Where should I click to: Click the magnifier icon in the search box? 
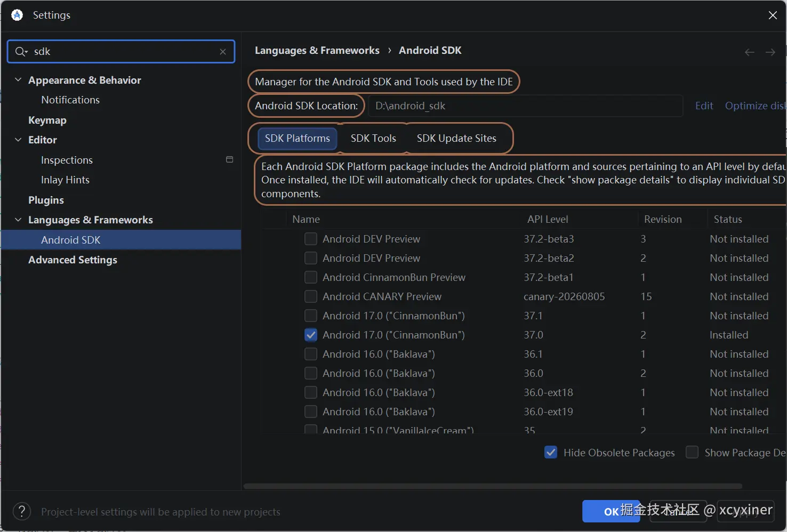(x=21, y=52)
